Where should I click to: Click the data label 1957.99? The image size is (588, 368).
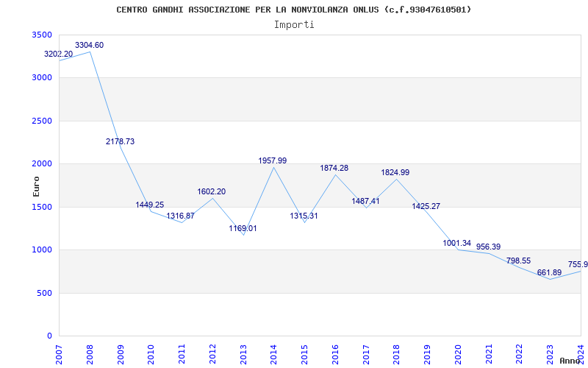click(x=272, y=160)
